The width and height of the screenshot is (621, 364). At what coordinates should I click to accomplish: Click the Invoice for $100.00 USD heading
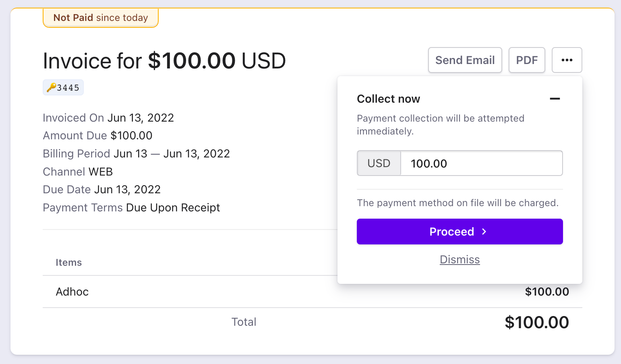click(164, 61)
